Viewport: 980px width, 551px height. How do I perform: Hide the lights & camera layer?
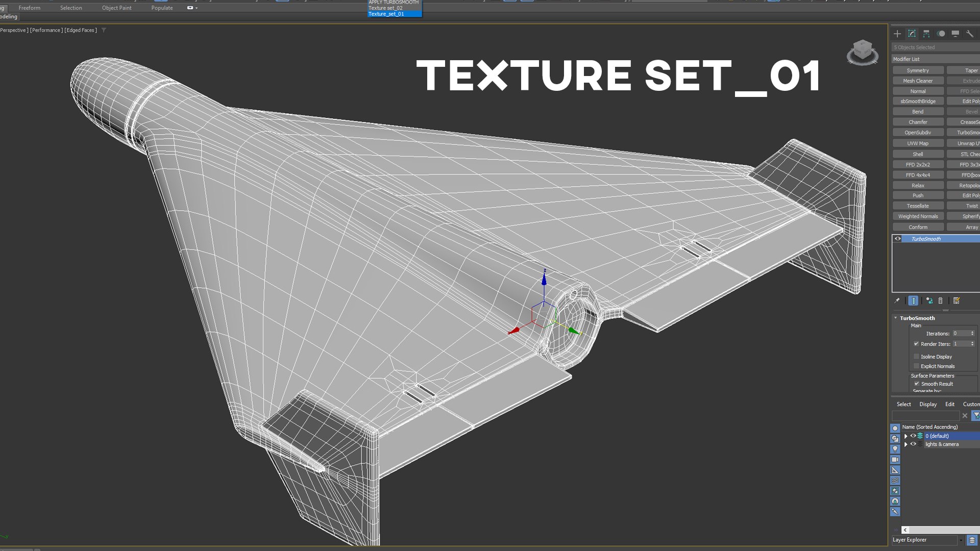913,444
